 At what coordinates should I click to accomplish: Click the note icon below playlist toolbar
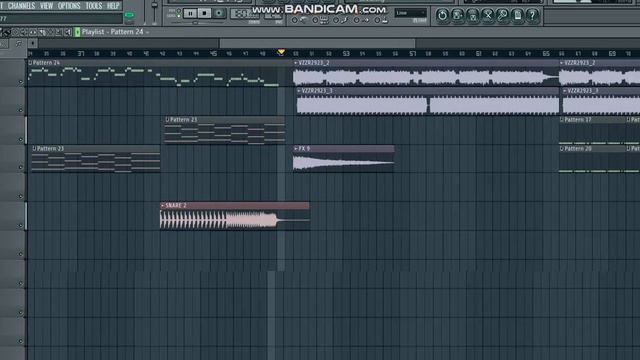[18, 43]
